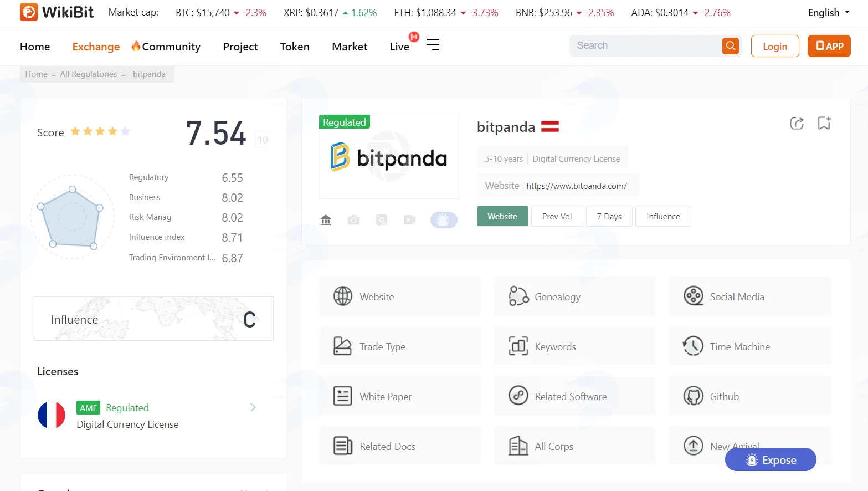868x491 pixels.
Task: Open the White Paper tile
Action: (x=400, y=396)
